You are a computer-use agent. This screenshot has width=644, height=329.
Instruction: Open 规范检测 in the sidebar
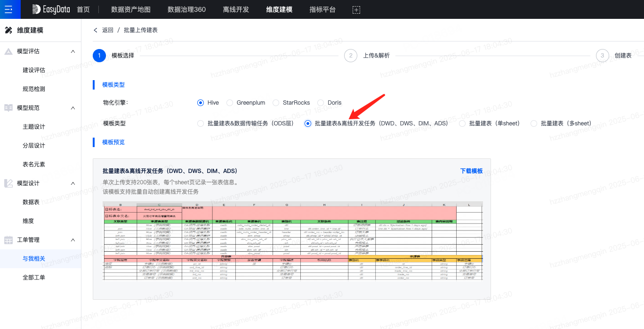tap(34, 89)
